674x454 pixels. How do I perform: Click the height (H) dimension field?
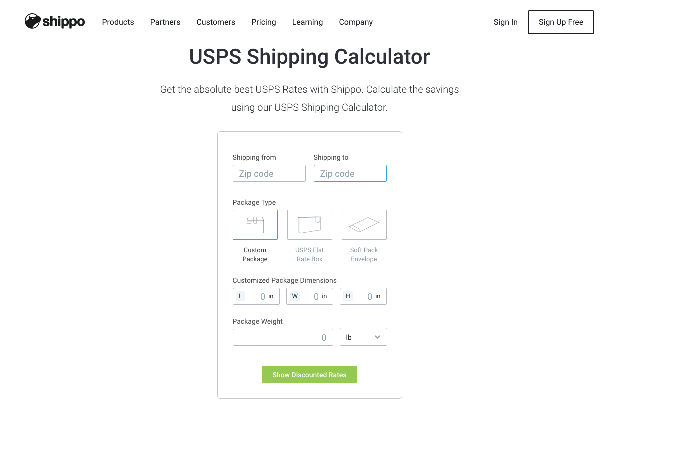[366, 296]
